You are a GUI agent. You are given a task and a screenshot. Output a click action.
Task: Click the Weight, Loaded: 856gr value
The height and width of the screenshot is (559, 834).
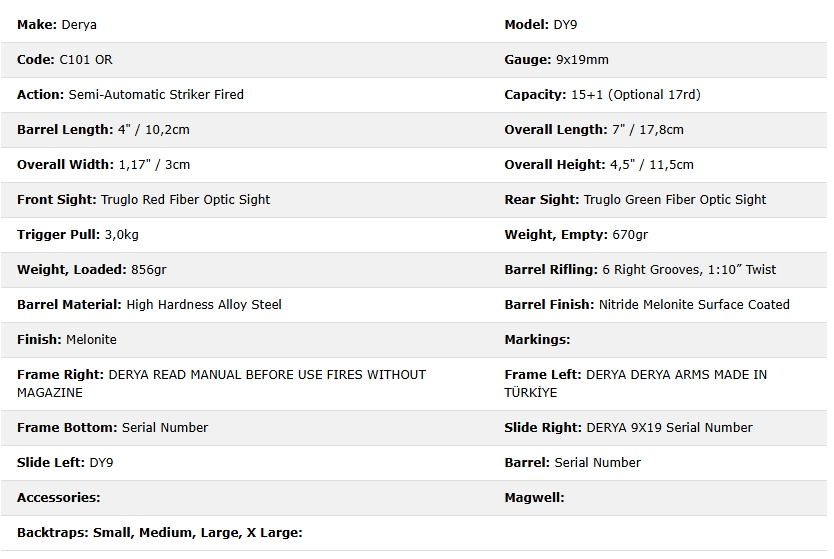87,269
